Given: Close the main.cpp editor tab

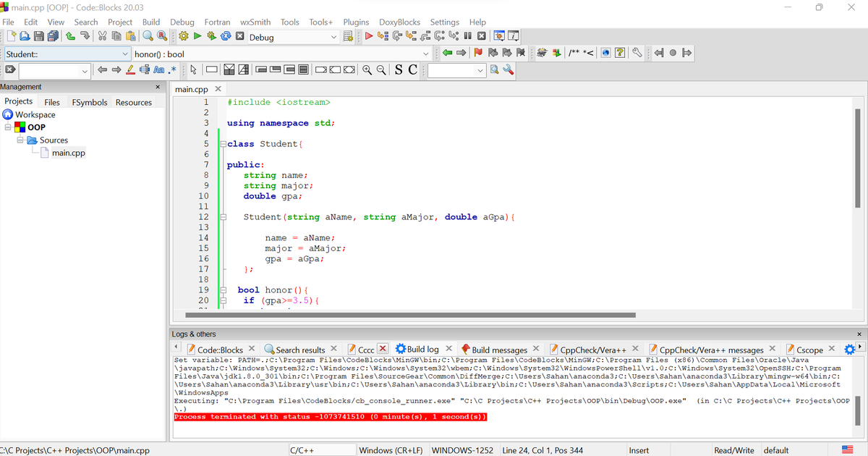Looking at the screenshot, I should [218, 88].
